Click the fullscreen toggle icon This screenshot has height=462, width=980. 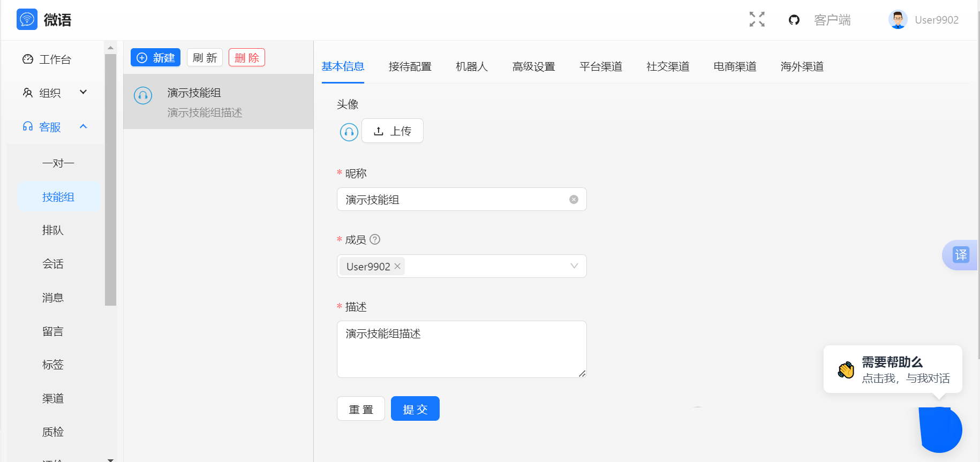[757, 20]
